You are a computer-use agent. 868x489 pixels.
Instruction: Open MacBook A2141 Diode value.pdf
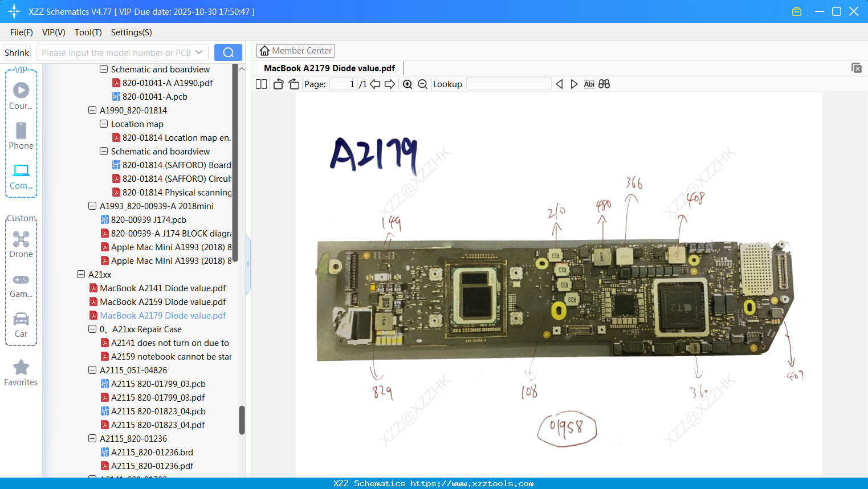coord(163,288)
